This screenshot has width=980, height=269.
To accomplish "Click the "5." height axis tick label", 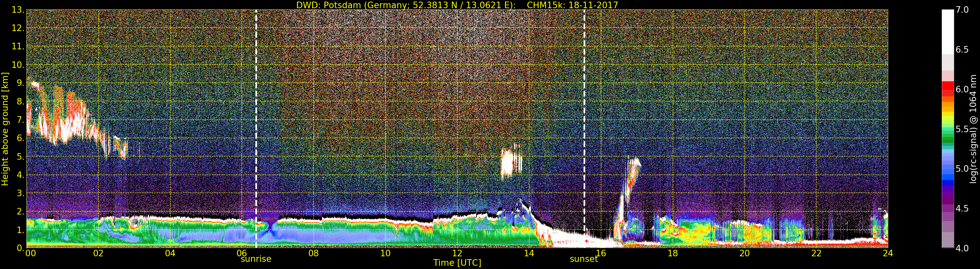I will click(20, 156).
